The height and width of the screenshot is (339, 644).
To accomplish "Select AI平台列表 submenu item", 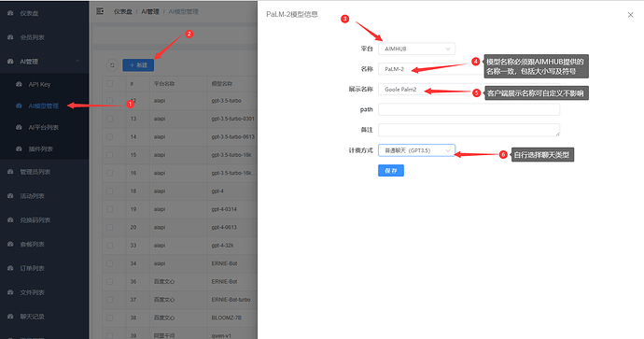I will [44, 127].
